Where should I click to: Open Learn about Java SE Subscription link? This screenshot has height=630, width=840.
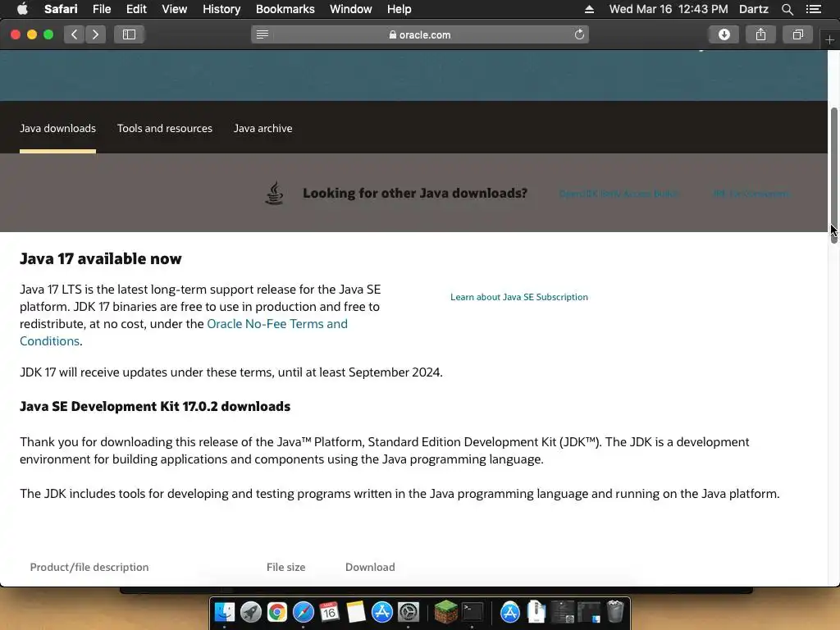tap(519, 297)
